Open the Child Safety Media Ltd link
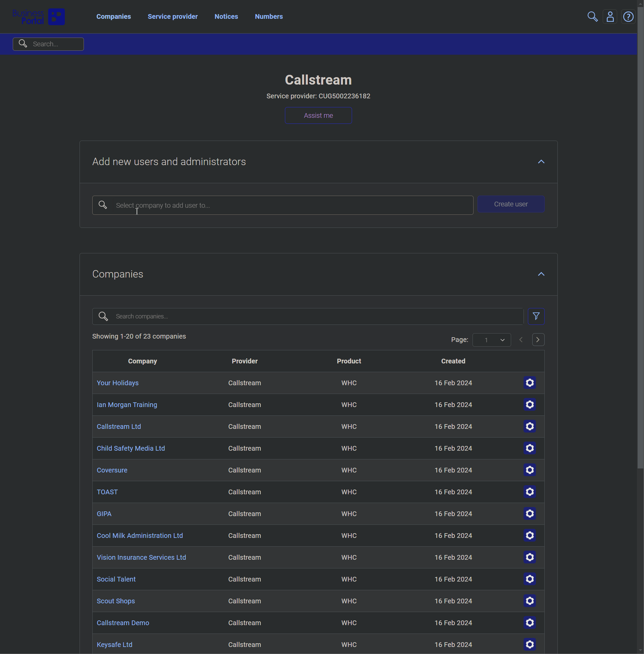Screen dimensions: 644x654 click(x=131, y=448)
